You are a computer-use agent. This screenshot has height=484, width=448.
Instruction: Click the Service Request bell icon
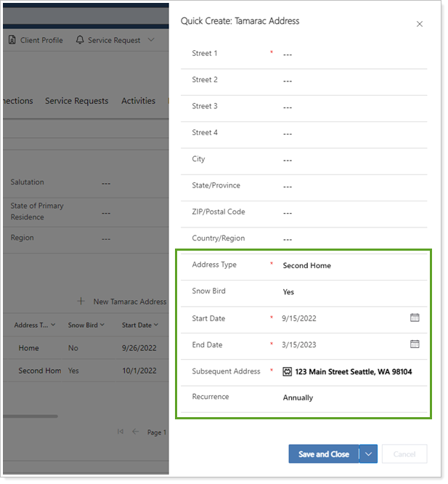(x=80, y=40)
